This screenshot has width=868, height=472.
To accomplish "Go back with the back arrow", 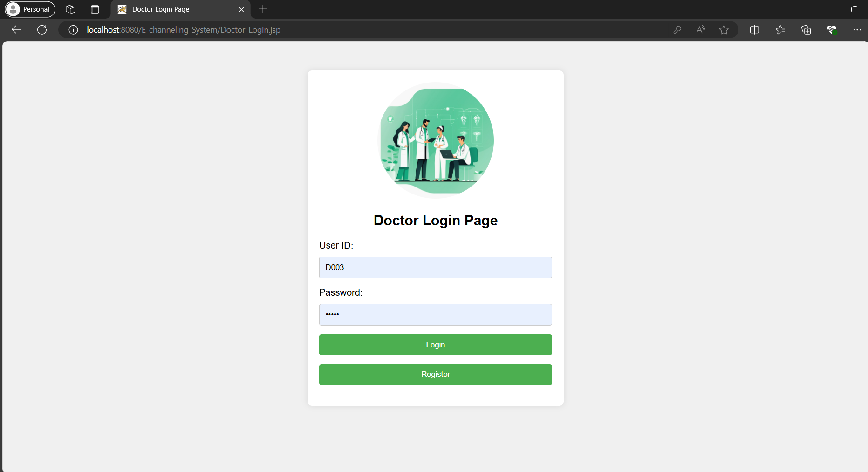I will 16,30.
